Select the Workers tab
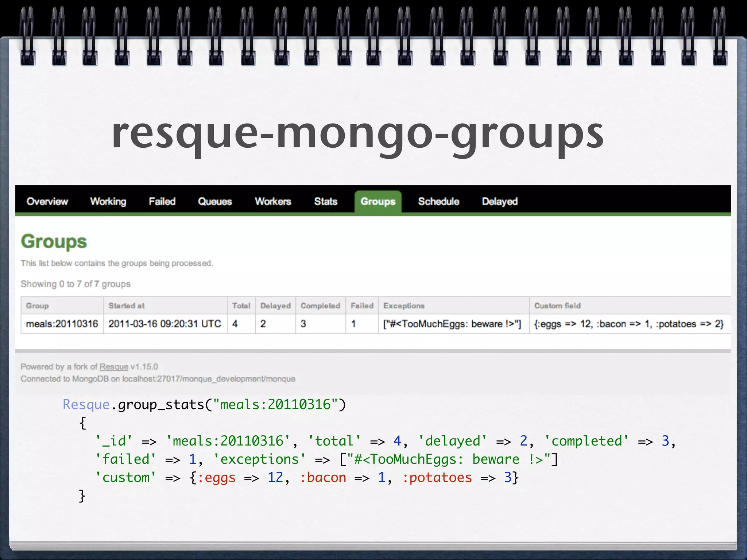 (x=273, y=202)
